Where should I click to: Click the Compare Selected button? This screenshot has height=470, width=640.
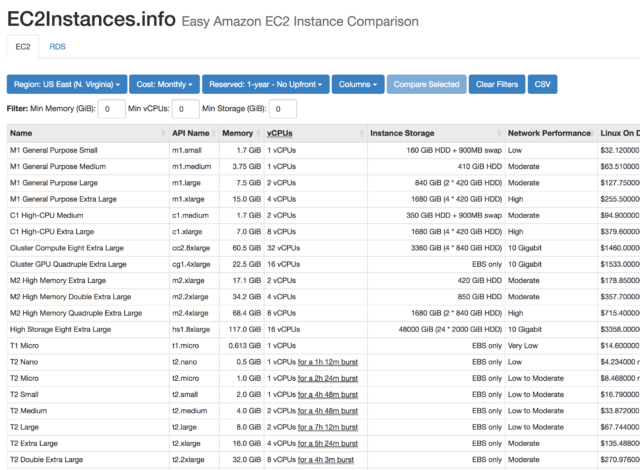pos(427,84)
